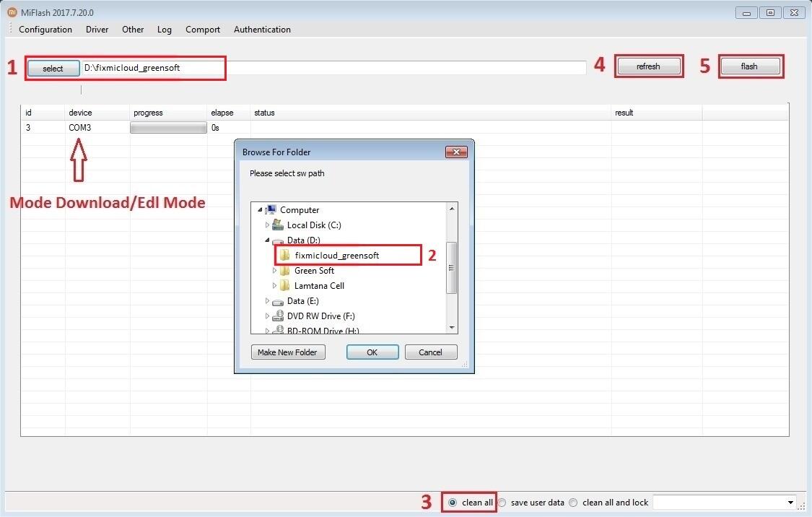The width and height of the screenshot is (812, 517).
Task: Click the id column header
Action: tap(43, 113)
